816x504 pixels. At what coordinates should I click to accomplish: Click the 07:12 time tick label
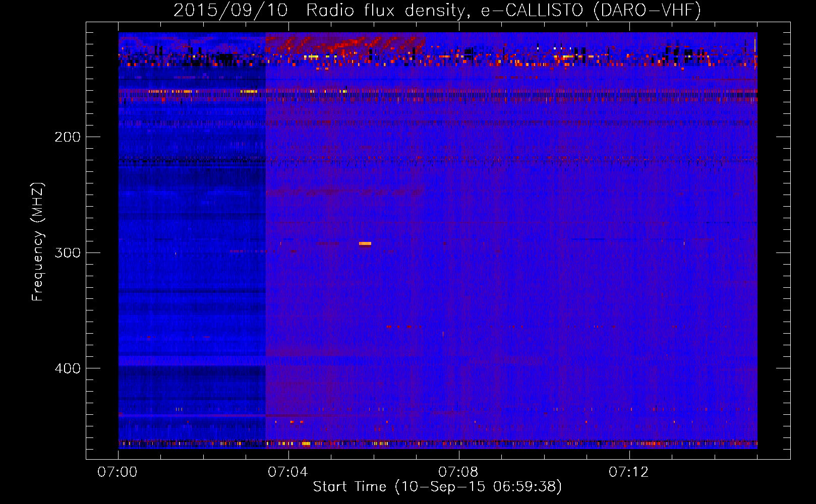629,472
